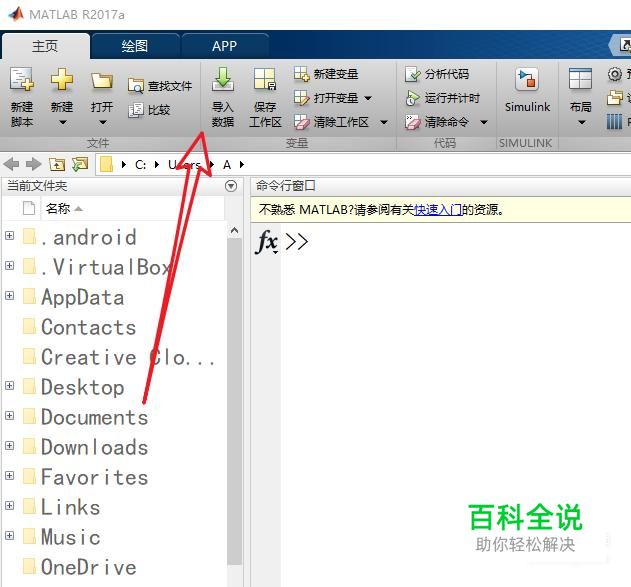Viewport: 631px width, 587px height.
Task: Go back with the left arrow
Action: coord(12,164)
